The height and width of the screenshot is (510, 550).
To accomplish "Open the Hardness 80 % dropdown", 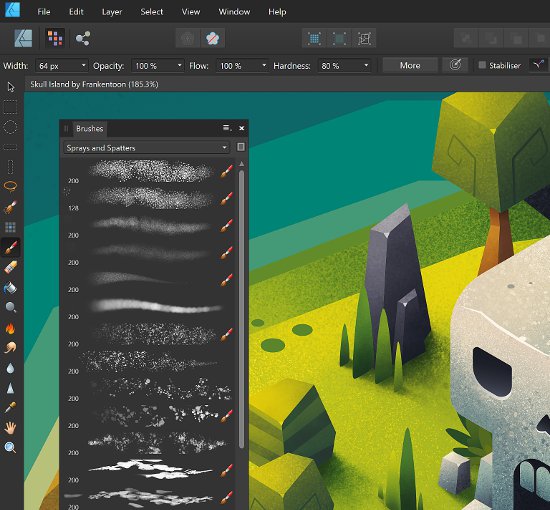I will 344,66.
